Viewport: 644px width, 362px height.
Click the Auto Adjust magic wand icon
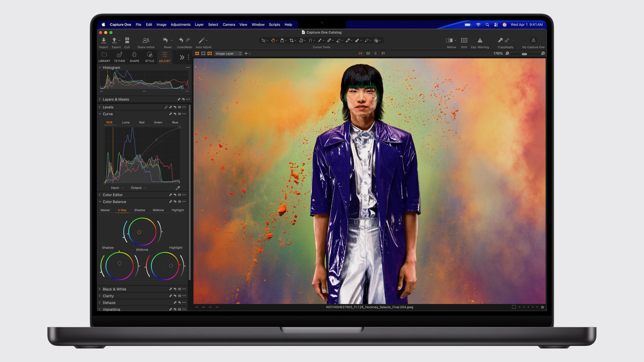tap(202, 40)
